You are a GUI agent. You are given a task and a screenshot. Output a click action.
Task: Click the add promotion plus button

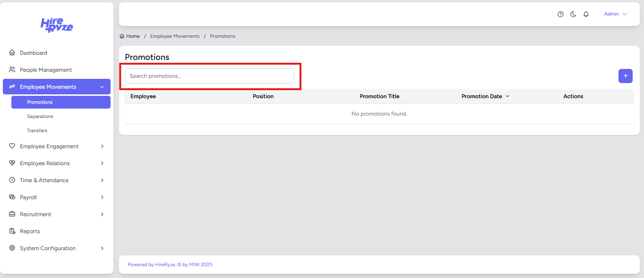click(x=625, y=76)
